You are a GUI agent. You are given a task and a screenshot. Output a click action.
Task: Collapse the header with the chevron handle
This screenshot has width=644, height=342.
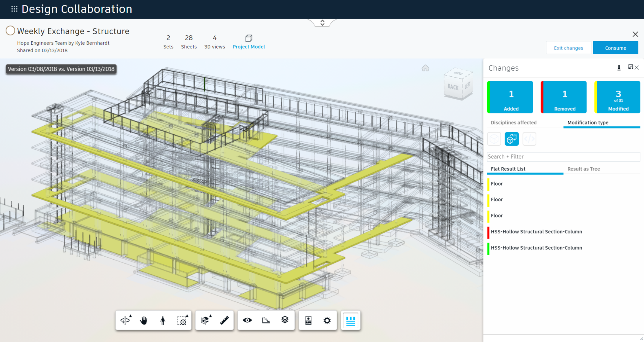pos(322,23)
